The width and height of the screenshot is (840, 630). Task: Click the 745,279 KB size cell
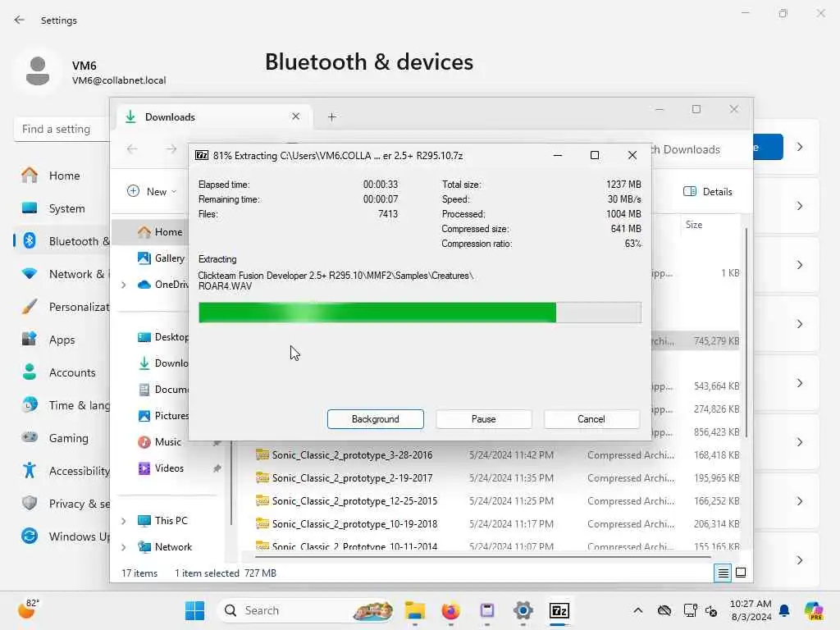coord(715,340)
